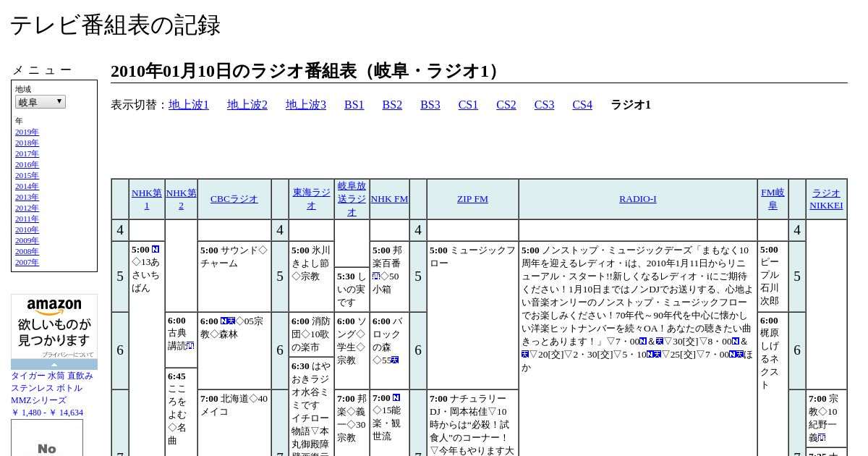Open the 2018年 archive link
Screen dimensions: 868x456
(x=27, y=143)
